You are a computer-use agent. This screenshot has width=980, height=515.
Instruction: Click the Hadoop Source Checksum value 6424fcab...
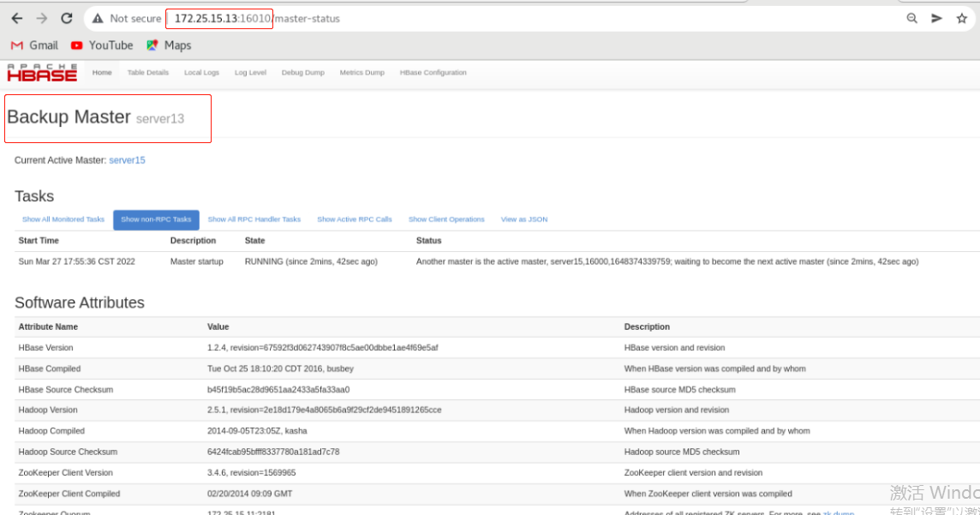tap(273, 452)
